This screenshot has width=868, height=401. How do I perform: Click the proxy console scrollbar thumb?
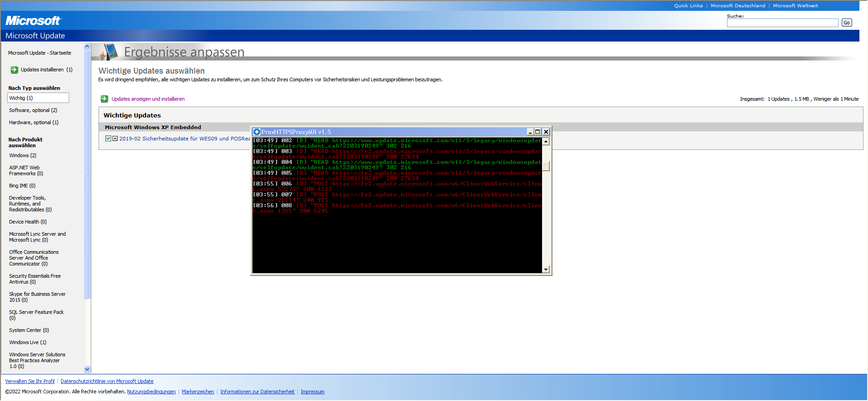pyautogui.click(x=546, y=166)
